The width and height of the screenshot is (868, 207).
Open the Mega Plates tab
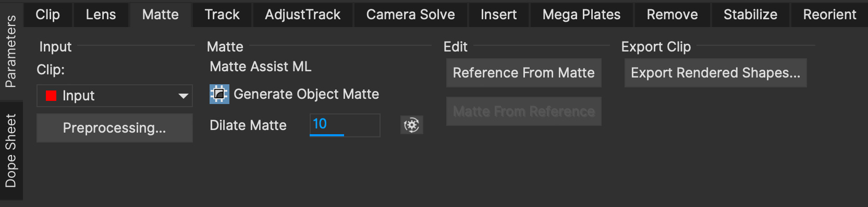coord(582,15)
